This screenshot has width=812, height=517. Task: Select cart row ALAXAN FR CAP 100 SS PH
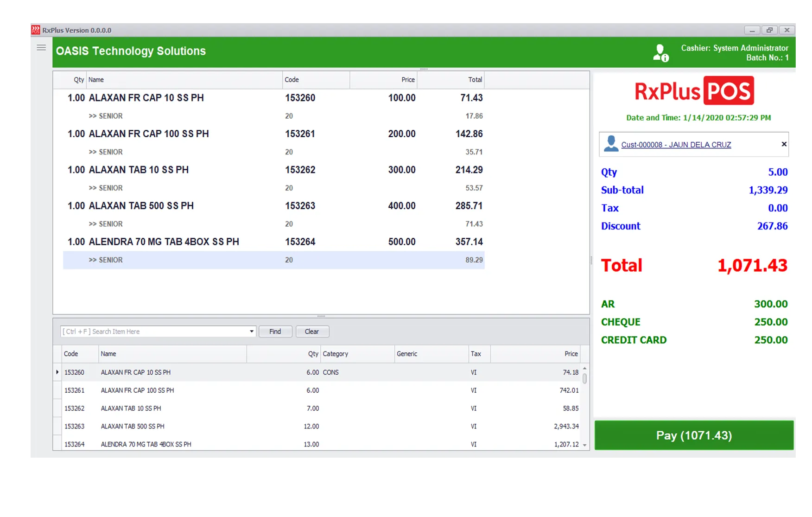(274, 134)
